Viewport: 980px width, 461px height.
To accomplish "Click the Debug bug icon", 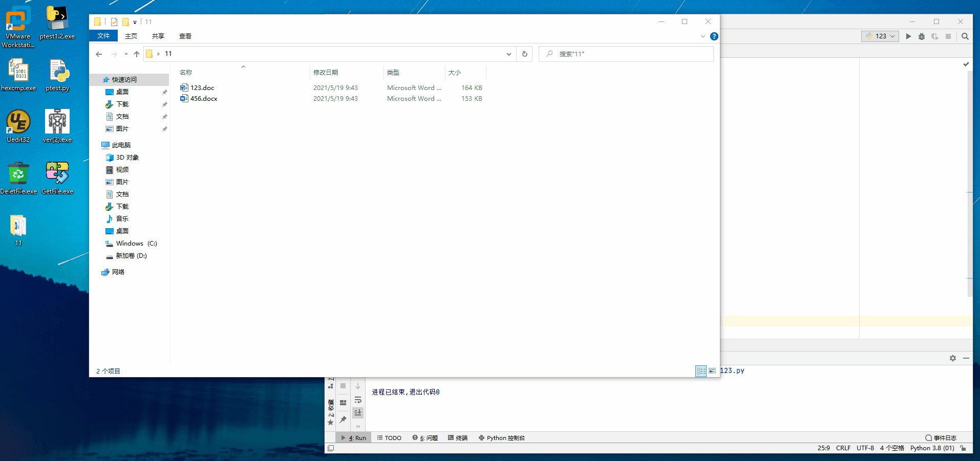I will (922, 36).
